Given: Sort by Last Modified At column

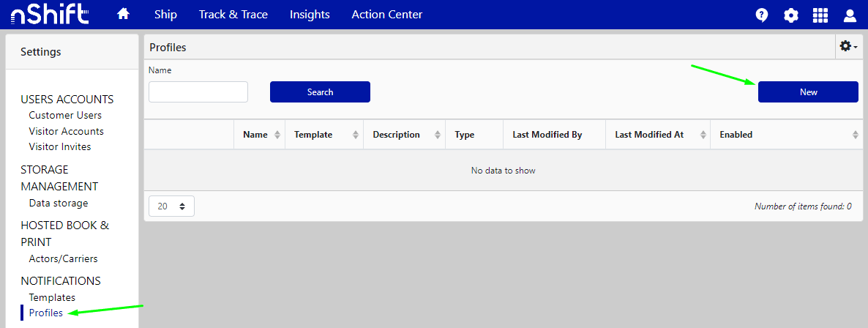Looking at the screenshot, I should (703, 135).
